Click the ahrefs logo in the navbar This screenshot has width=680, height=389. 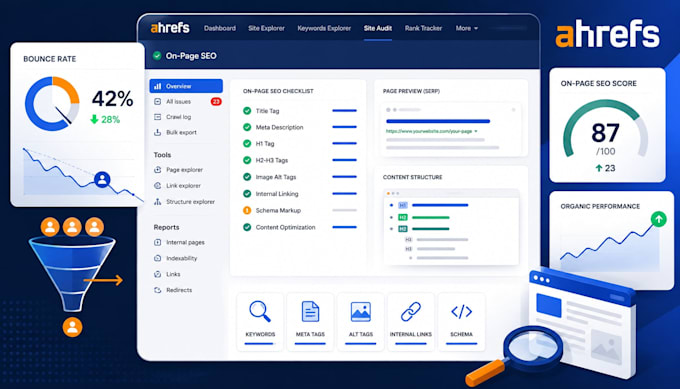coord(170,28)
